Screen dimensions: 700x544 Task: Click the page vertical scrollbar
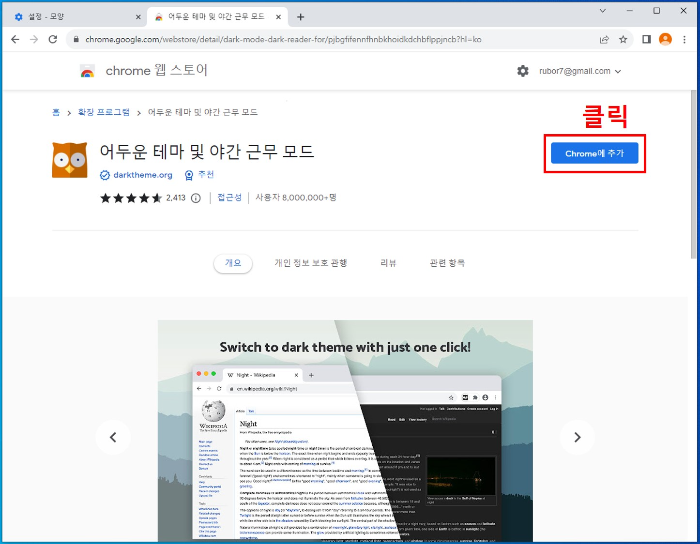click(693, 174)
